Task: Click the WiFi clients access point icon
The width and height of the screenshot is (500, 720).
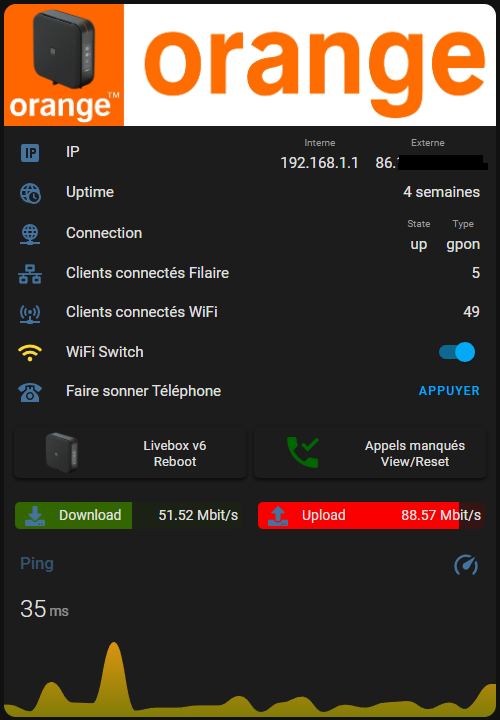Action: point(30,314)
